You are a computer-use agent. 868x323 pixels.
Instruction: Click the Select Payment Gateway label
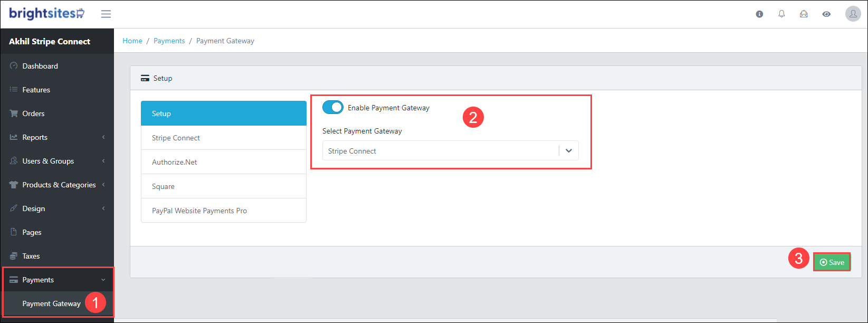coord(362,131)
